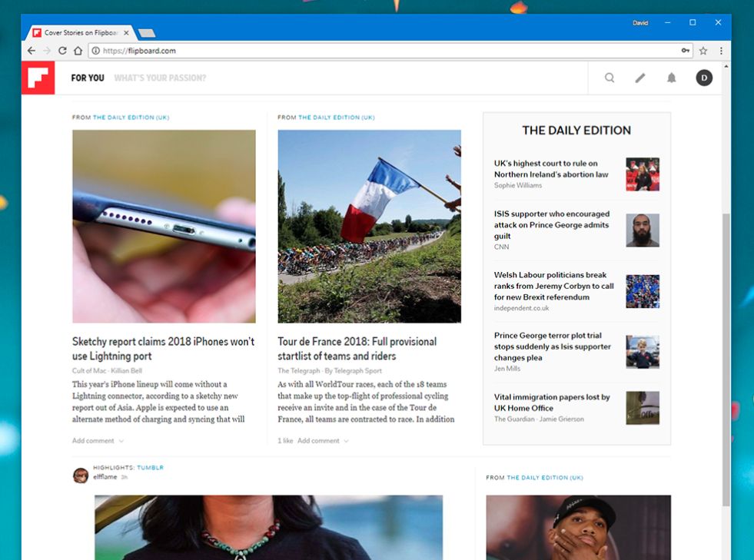Open notifications bell icon
The height and width of the screenshot is (560, 754).
pos(671,78)
